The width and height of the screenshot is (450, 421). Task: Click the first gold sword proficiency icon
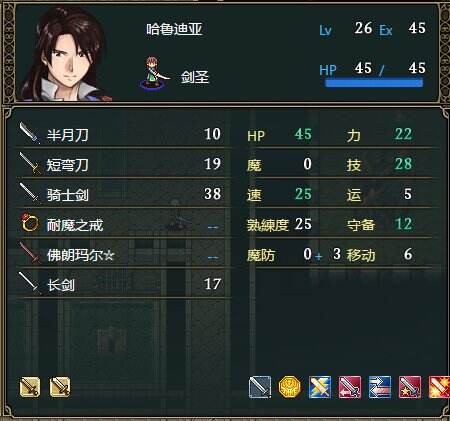[30, 387]
